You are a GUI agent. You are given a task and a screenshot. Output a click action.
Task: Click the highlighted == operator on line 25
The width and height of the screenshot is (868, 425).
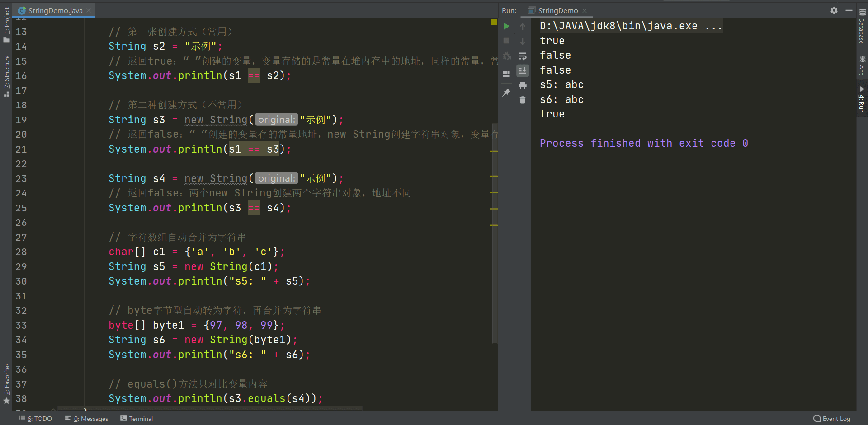pyautogui.click(x=254, y=208)
